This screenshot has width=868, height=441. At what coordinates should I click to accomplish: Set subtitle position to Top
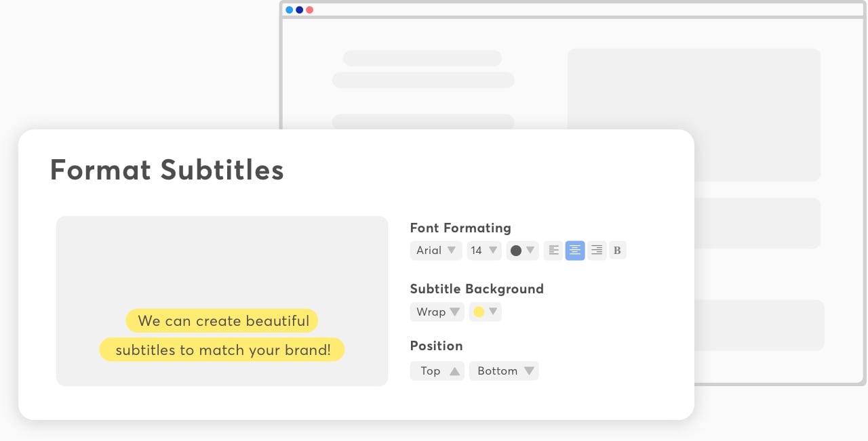pyautogui.click(x=437, y=371)
